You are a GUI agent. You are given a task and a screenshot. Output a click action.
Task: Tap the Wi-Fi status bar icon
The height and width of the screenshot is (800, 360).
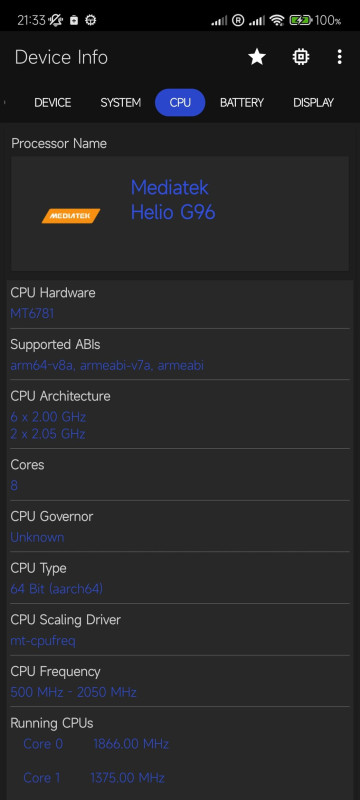pos(277,20)
